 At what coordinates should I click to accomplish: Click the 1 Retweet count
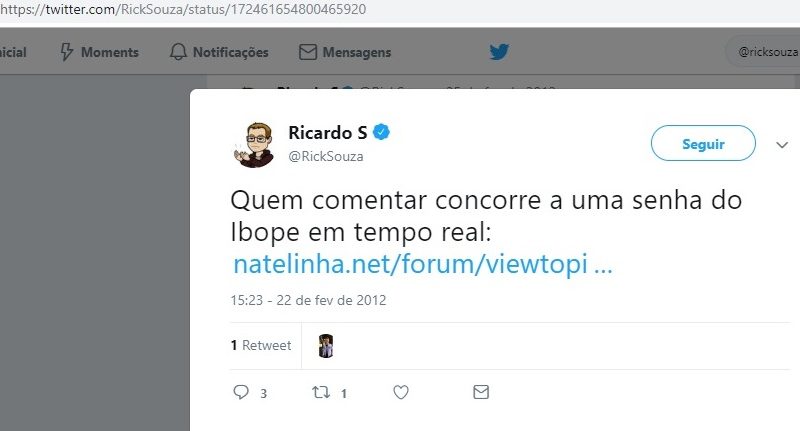[261, 345]
